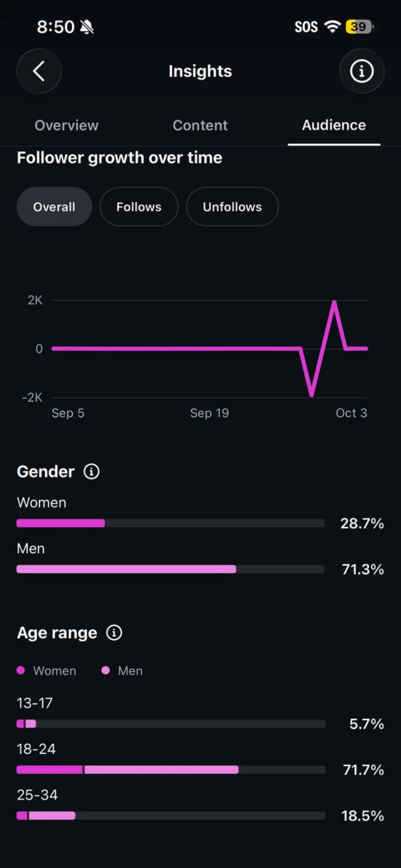
Task: Tap the info icon beside Age range
Action: (114, 632)
